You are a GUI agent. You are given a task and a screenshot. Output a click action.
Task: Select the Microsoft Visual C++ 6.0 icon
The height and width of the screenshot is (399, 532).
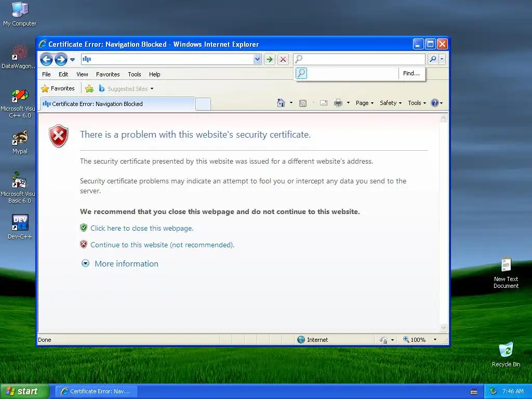(18, 104)
